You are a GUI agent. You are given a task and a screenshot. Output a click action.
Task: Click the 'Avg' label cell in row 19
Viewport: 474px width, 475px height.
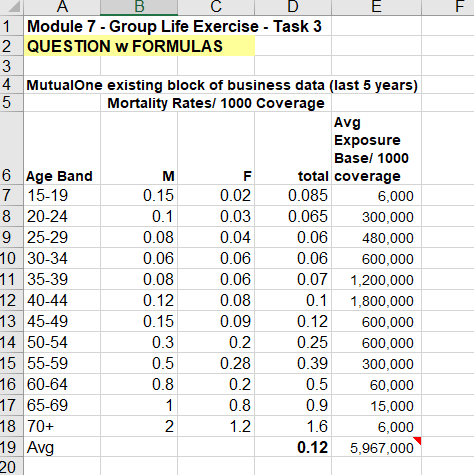[x=62, y=447]
